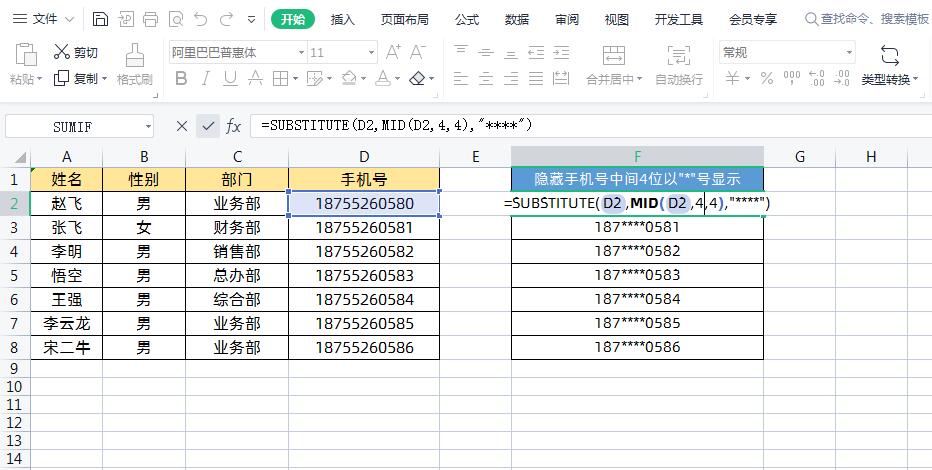
Task: Click the Type Conversion (类型转换) icon
Action: [x=890, y=55]
